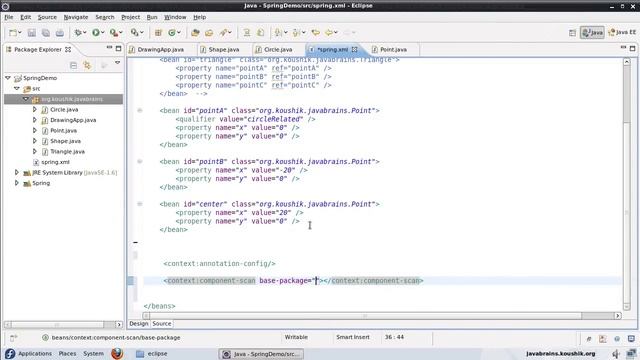Viewport: 640px width, 360px height.
Task: Select DrawingApp.java in Package Explorer
Action: (73, 120)
